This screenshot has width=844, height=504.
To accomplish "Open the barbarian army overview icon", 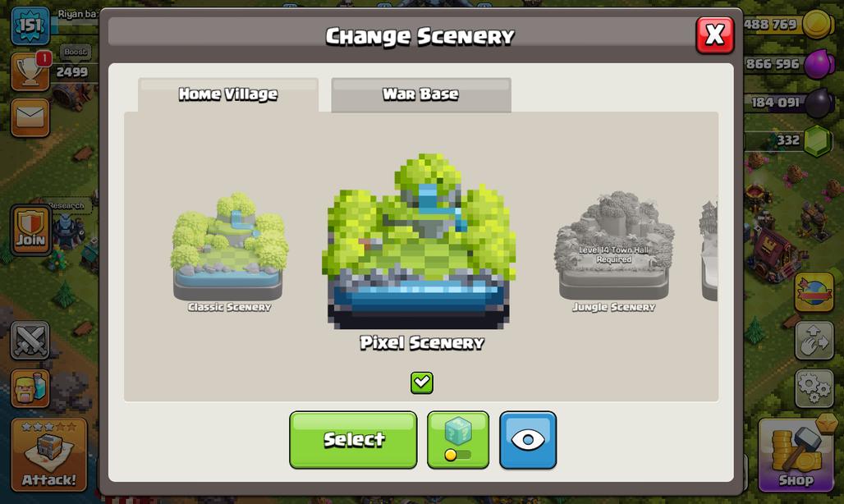I will [x=30, y=387].
